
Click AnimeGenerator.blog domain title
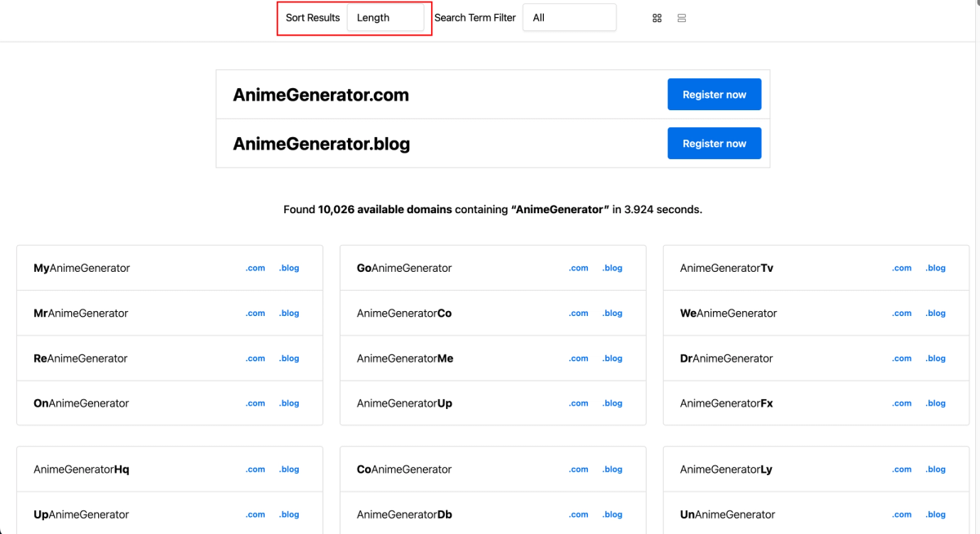(x=322, y=145)
